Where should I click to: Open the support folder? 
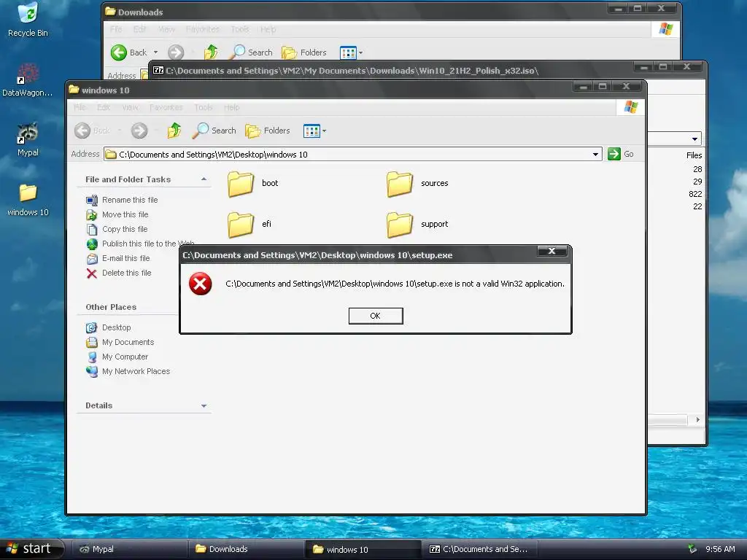point(417,225)
